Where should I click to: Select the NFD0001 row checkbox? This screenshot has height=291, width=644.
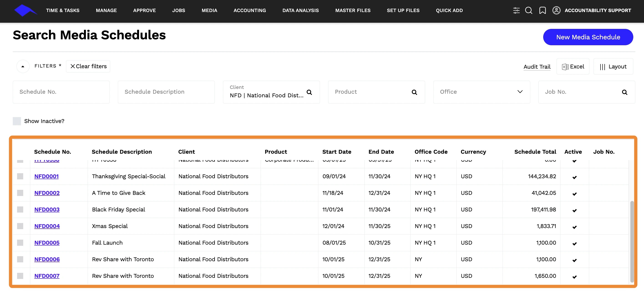tap(20, 176)
